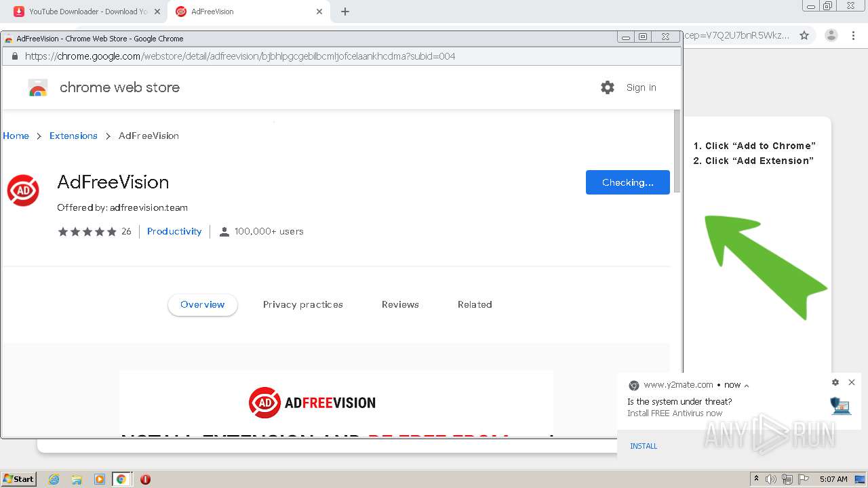Switch to YouTube Downloader browser tab
The image size is (868, 488).
coord(87,12)
